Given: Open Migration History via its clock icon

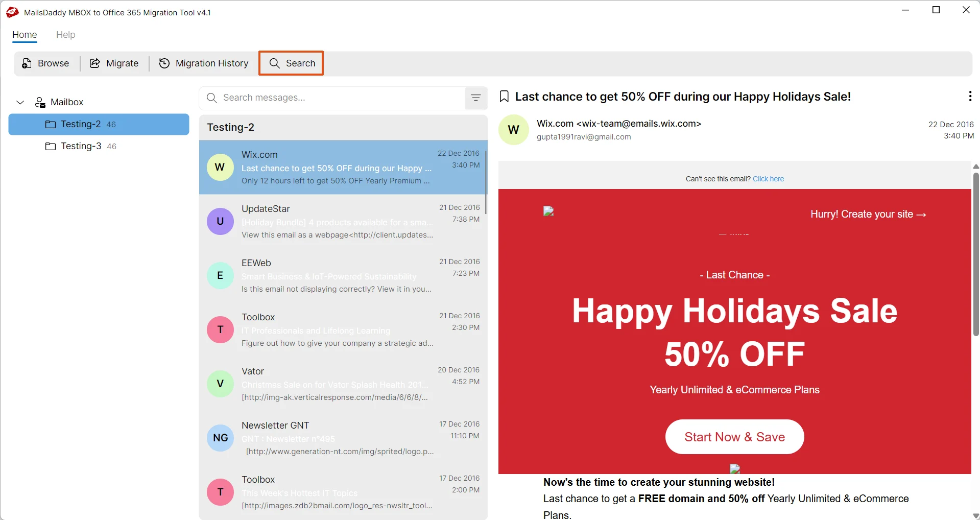Looking at the screenshot, I should coord(164,63).
